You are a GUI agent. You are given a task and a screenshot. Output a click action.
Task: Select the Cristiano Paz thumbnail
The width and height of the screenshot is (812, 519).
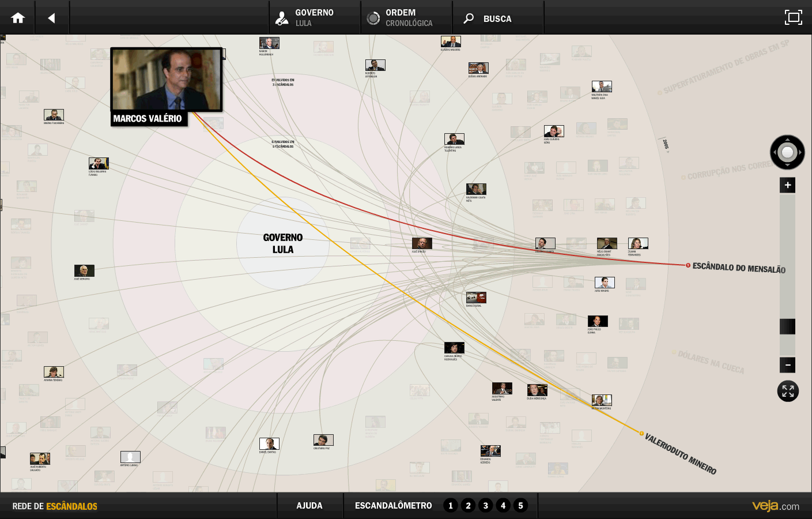click(323, 440)
